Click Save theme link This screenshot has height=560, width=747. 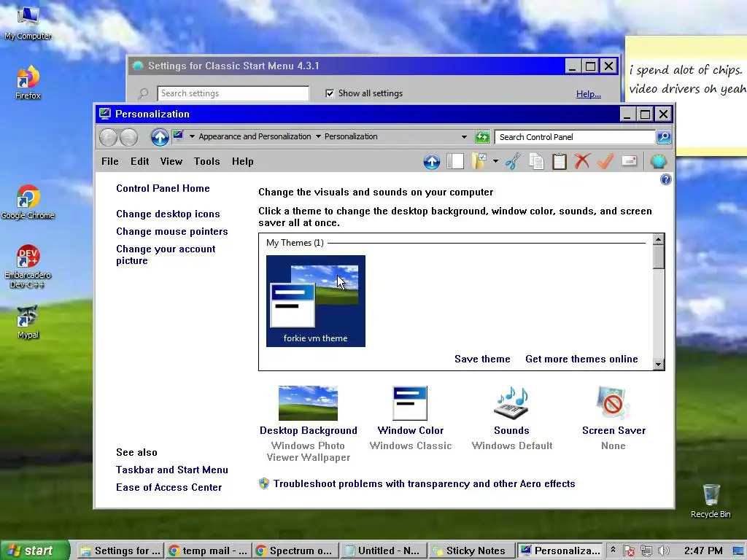click(482, 359)
